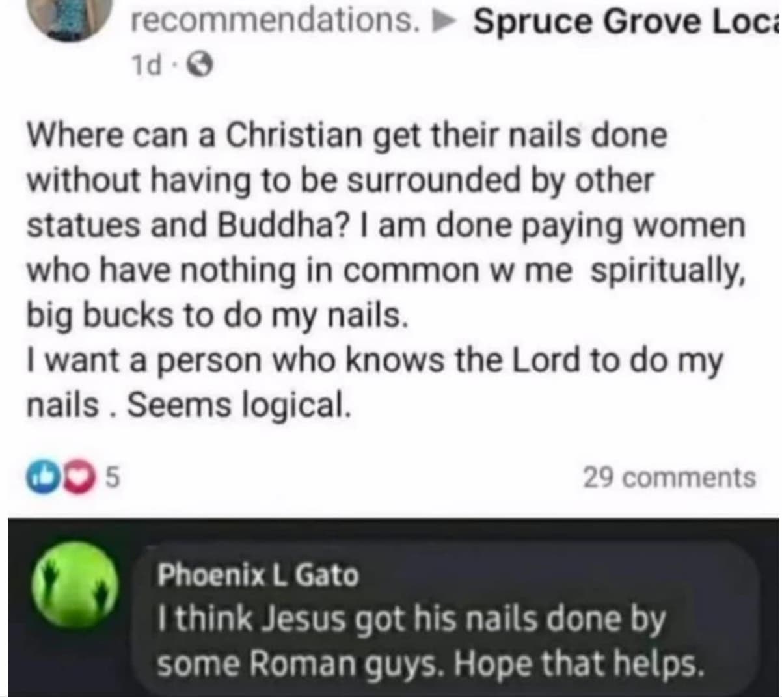Image resolution: width=782 pixels, height=700 pixels.
Task: Click the "big bucks to do my nails." line
Action: click(218, 316)
